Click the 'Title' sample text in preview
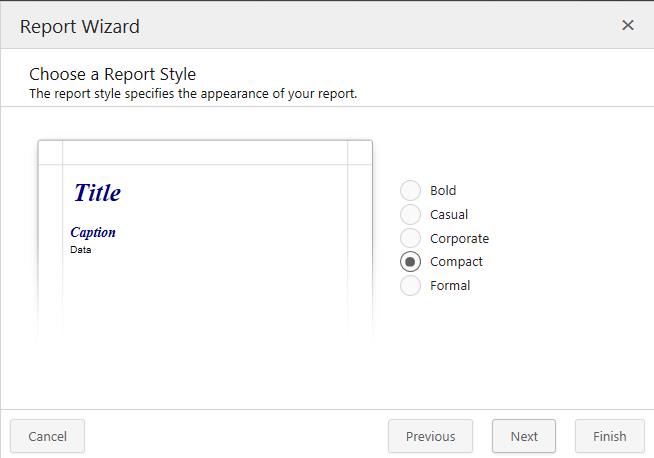Image resolution: width=654 pixels, height=458 pixels. pyautogui.click(x=97, y=193)
